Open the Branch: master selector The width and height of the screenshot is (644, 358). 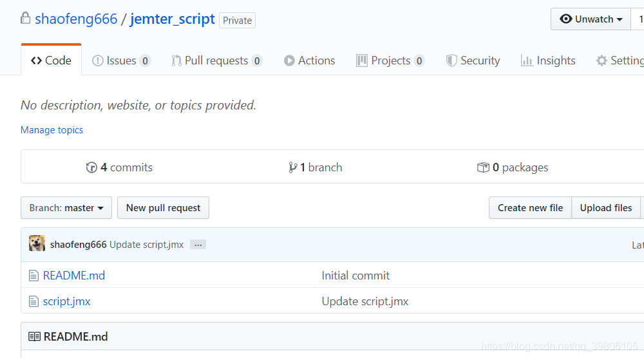(x=66, y=208)
